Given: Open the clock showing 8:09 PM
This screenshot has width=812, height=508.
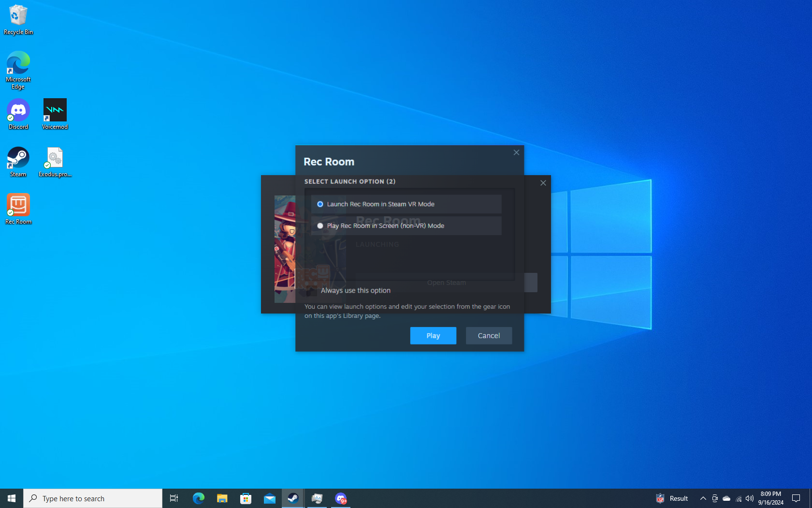Looking at the screenshot, I should (771, 498).
